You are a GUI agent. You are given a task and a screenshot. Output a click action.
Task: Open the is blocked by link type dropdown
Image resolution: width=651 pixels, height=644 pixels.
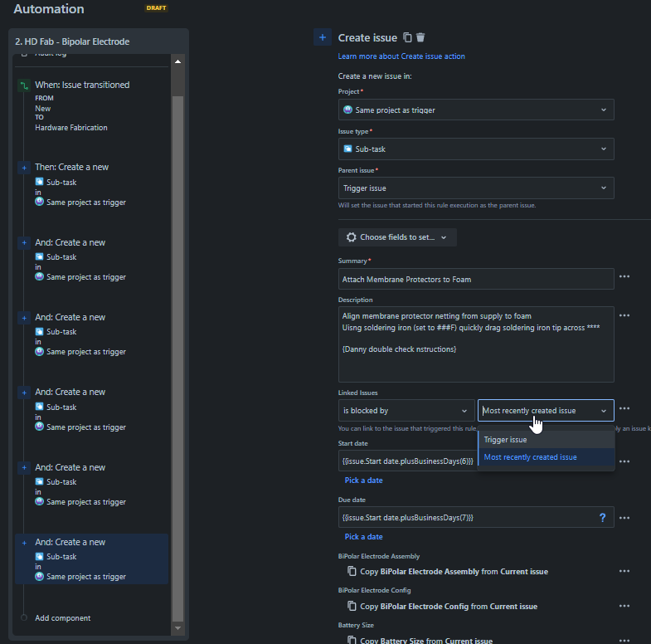(406, 411)
